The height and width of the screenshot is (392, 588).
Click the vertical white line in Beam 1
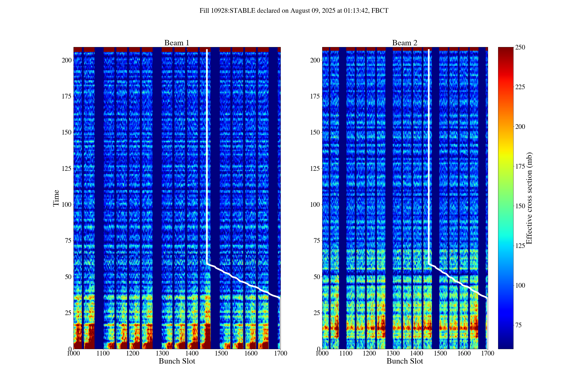(207, 150)
